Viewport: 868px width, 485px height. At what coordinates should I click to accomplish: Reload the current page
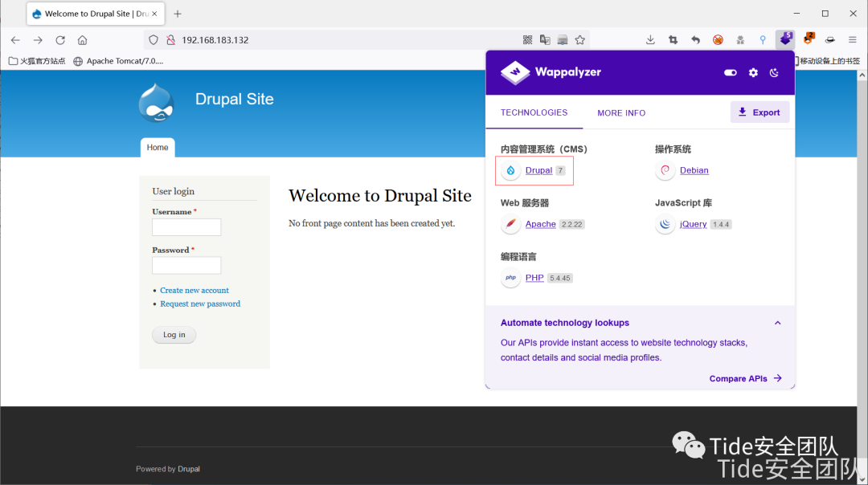(x=60, y=40)
